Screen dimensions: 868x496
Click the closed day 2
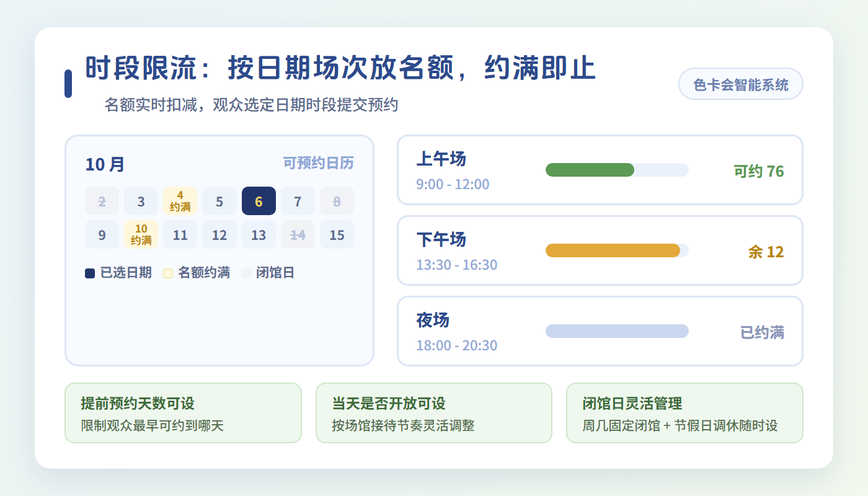[102, 201]
